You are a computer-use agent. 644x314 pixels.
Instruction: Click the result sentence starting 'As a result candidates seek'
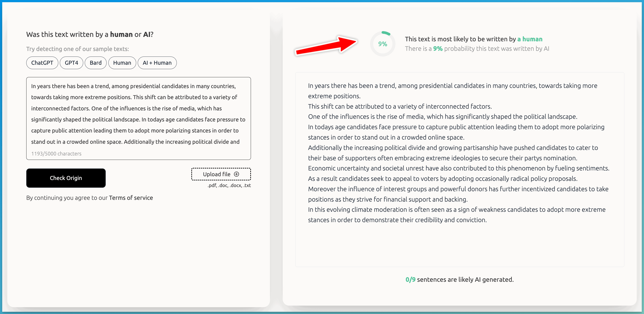pos(443,179)
